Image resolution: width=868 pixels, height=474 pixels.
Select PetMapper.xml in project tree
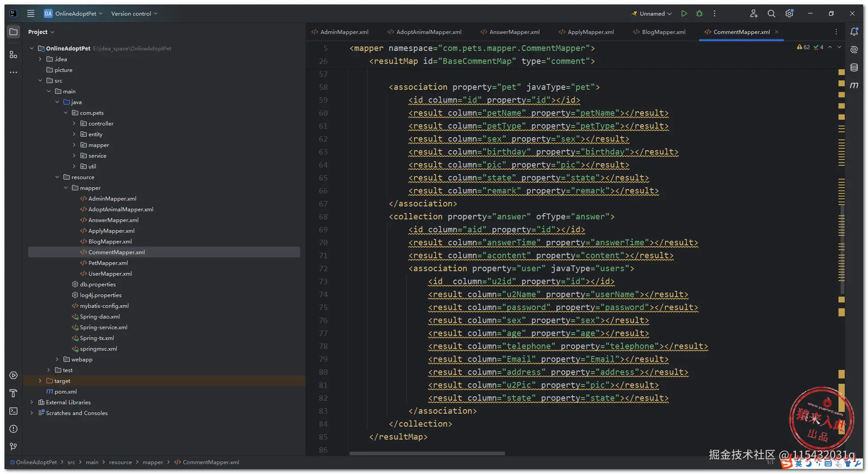click(x=108, y=263)
